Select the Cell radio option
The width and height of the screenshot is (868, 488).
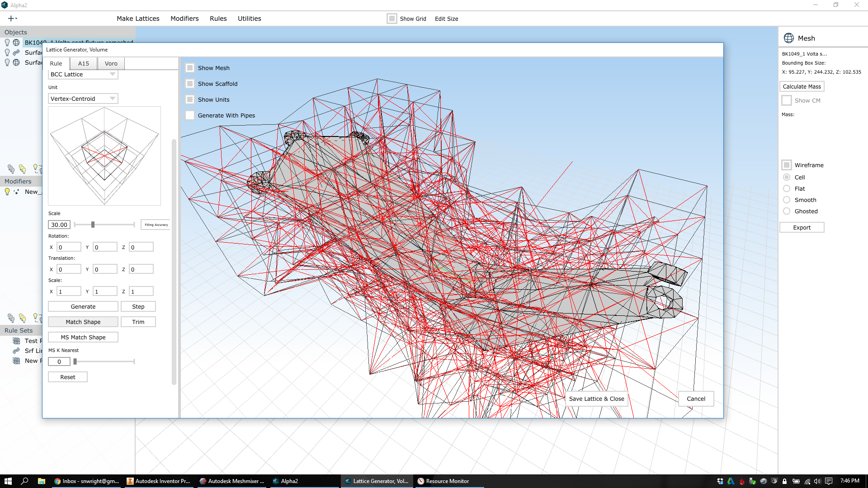(787, 177)
